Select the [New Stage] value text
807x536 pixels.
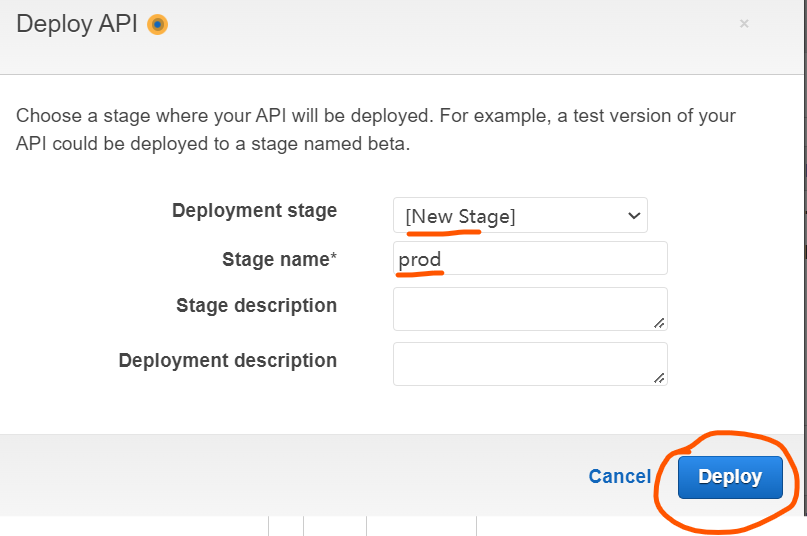pyautogui.click(x=460, y=216)
